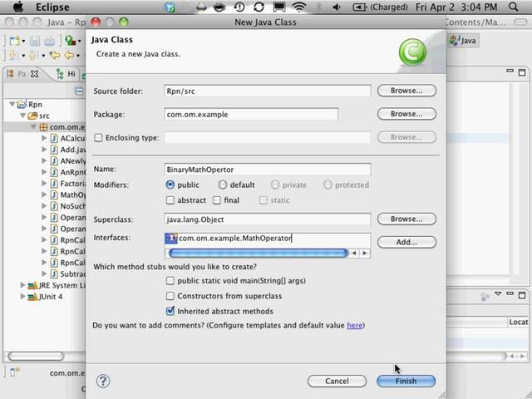Click the Run toolbar icon
This screenshot has width=532, height=399.
coord(70,41)
